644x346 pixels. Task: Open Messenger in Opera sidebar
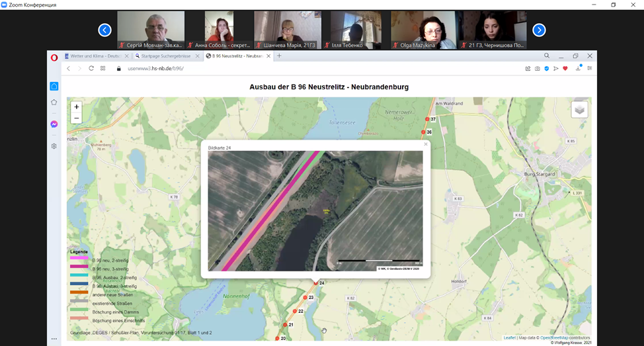click(54, 124)
